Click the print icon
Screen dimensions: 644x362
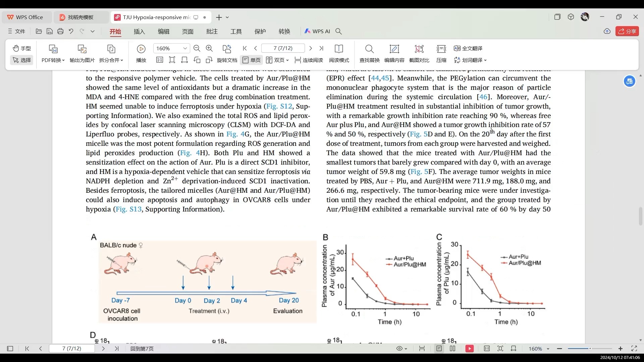[x=60, y=31]
